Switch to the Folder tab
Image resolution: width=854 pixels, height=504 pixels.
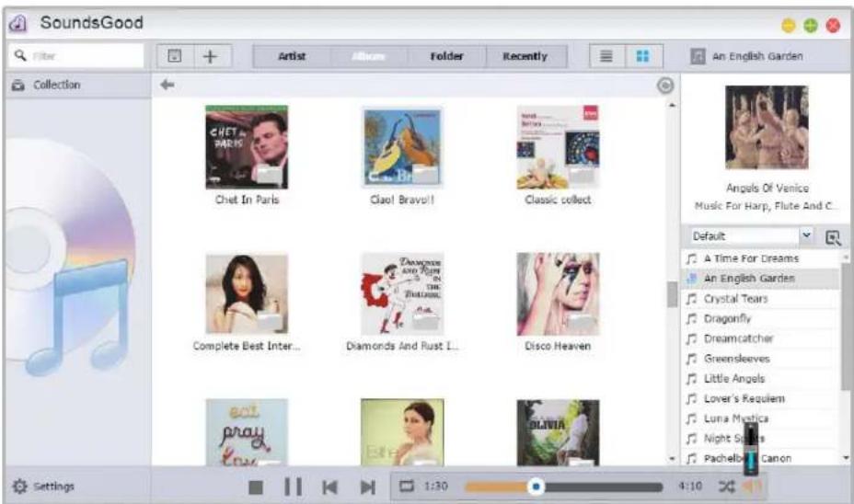[446, 56]
